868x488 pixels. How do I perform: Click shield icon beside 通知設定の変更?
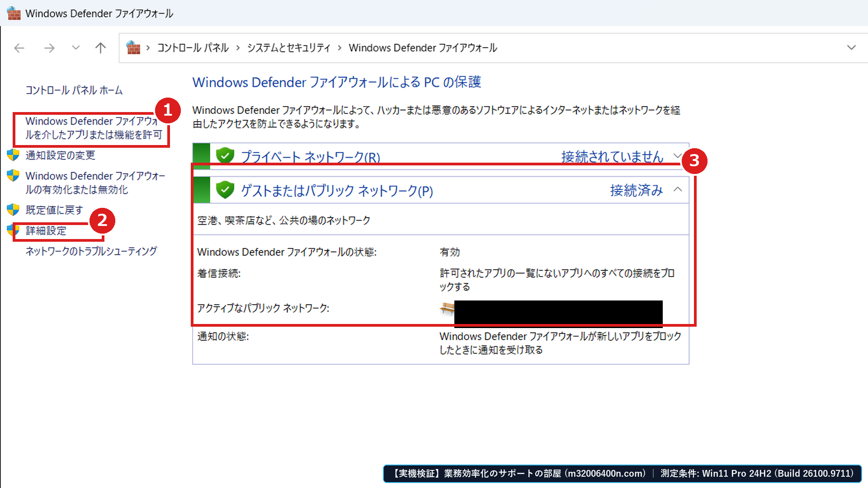(x=13, y=155)
